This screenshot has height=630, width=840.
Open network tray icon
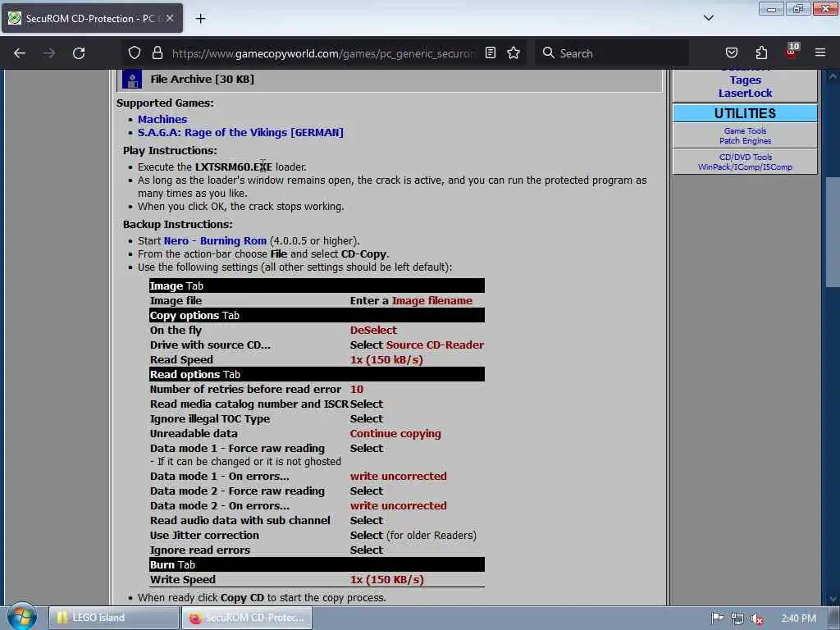737,619
